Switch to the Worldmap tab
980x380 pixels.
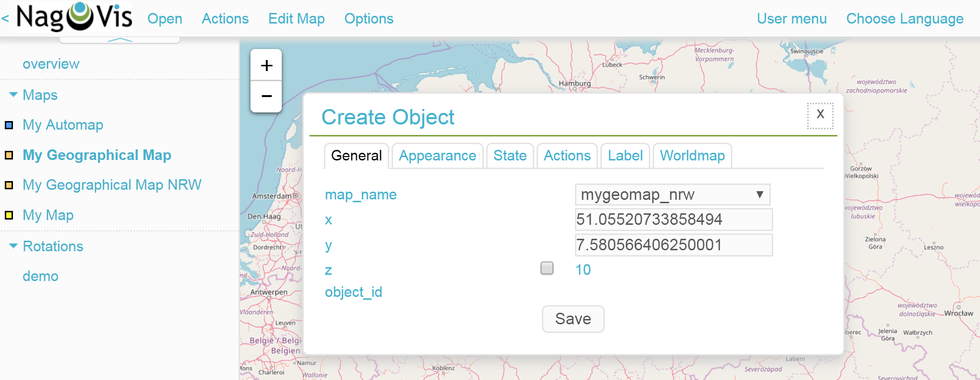pos(692,156)
